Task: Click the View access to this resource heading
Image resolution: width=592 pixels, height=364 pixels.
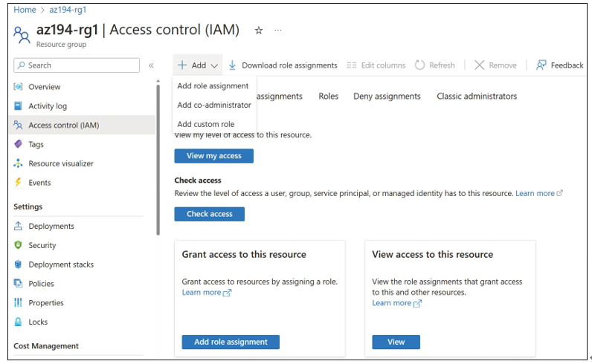Action: point(432,254)
